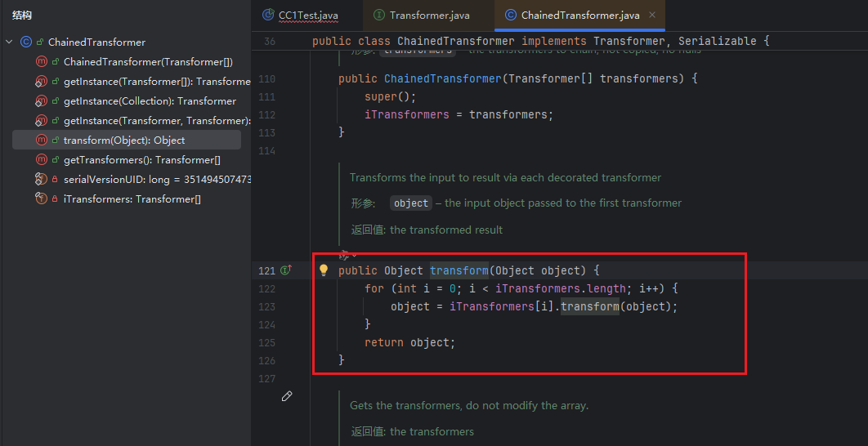Click the interface icon on Transformer.java tab
The height and width of the screenshot is (446, 868).
(x=378, y=16)
